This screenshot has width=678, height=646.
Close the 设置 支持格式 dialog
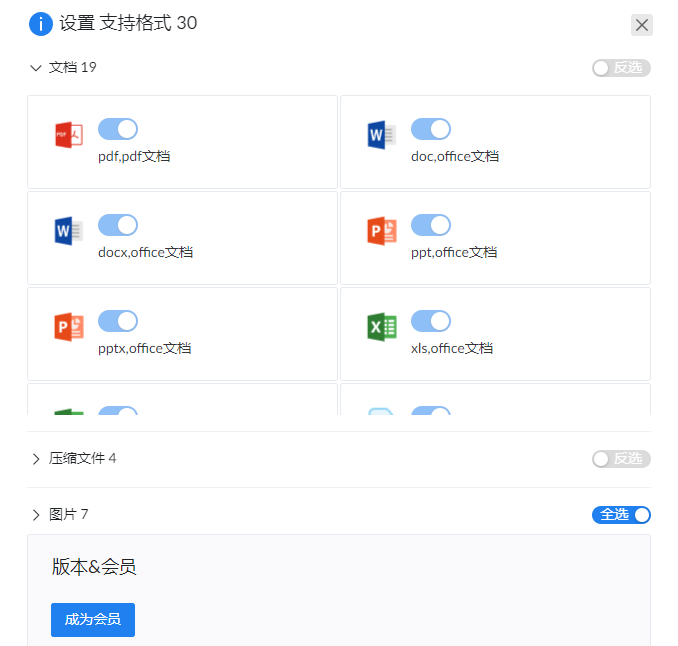coord(642,25)
